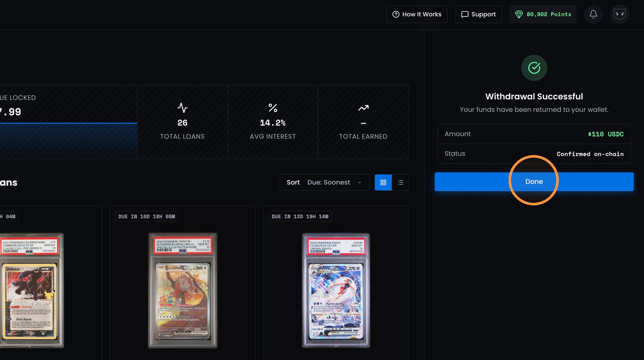The width and height of the screenshot is (644, 360).
Task: Click "Your funds have been returned" message
Action: tap(534, 110)
